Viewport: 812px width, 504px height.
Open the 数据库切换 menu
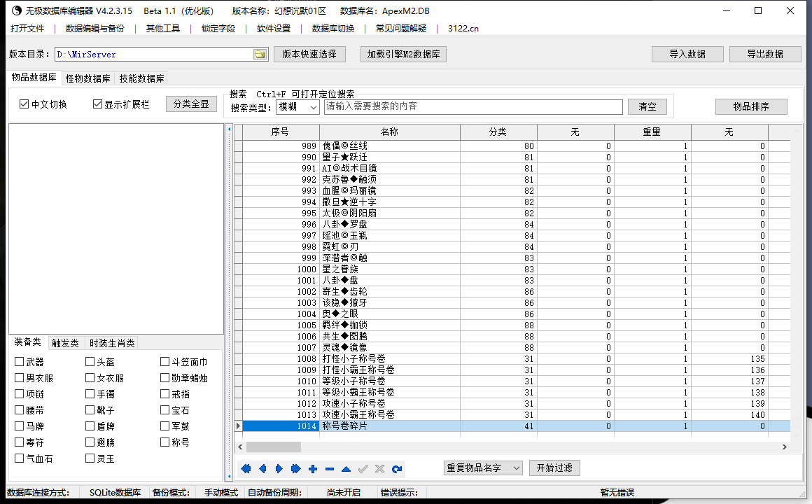[x=333, y=29]
